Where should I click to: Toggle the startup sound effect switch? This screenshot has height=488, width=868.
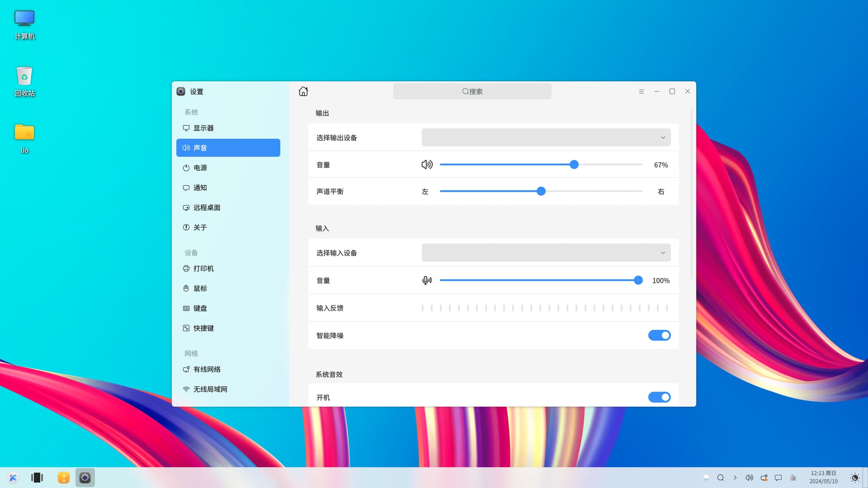coord(659,397)
